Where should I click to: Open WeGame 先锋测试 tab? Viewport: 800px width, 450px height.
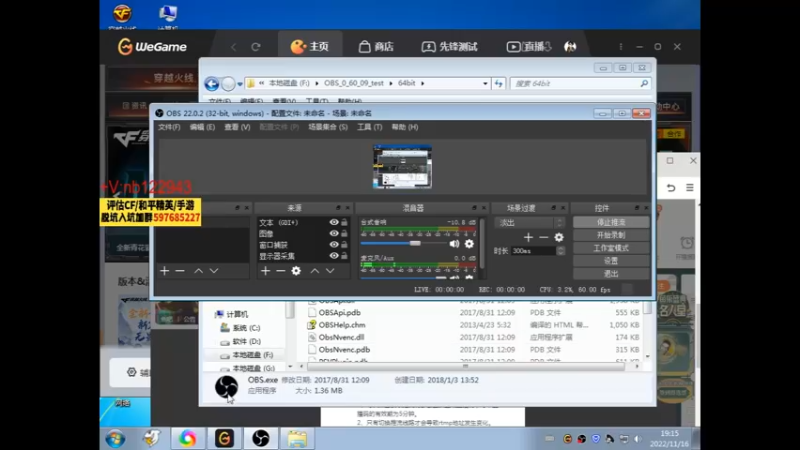449,47
